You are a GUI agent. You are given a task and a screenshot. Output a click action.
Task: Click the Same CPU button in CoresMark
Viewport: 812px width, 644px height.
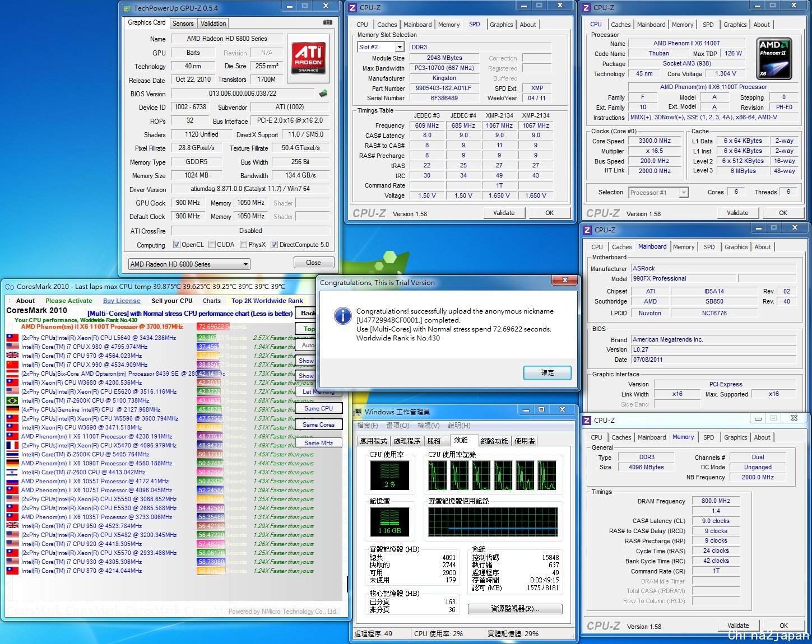click(318, 408)
